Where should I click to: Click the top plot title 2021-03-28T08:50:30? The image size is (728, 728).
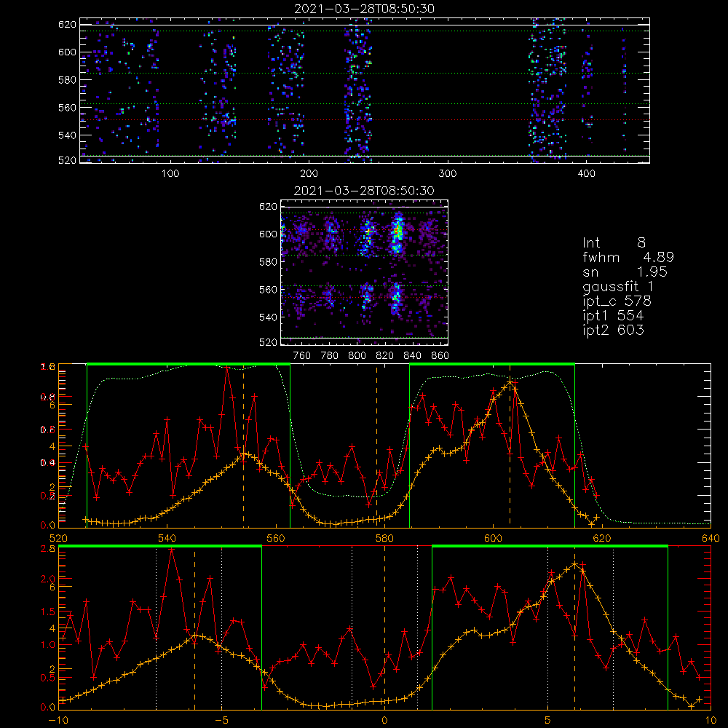(x=365, y=9)
